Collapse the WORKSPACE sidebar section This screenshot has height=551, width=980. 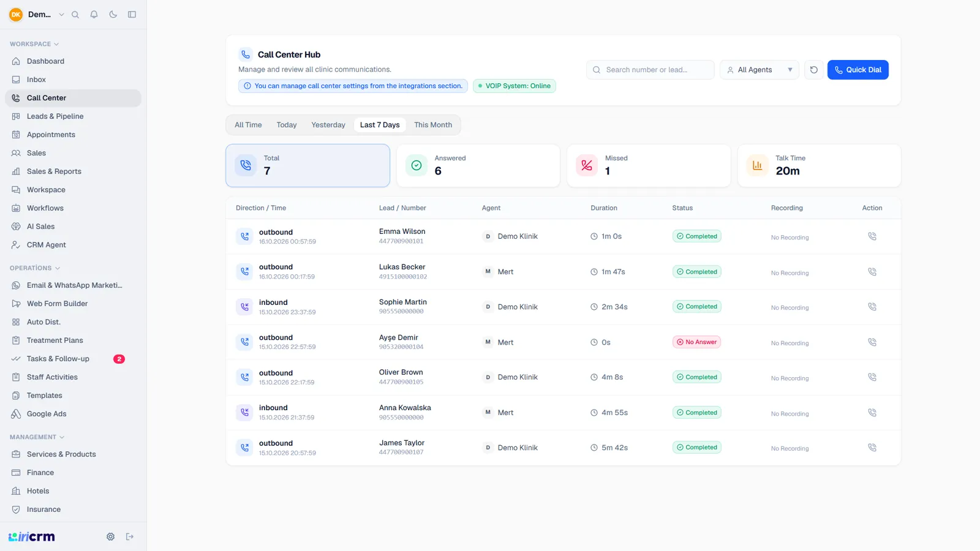[x=34, y=44]
